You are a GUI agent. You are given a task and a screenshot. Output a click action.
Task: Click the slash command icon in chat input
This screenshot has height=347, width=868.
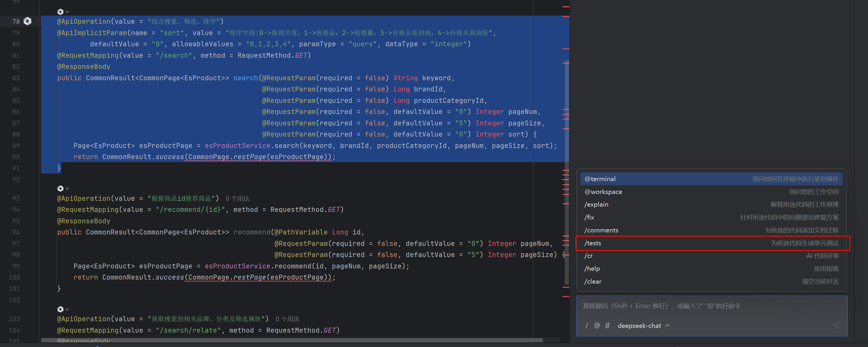pos(587,325)
